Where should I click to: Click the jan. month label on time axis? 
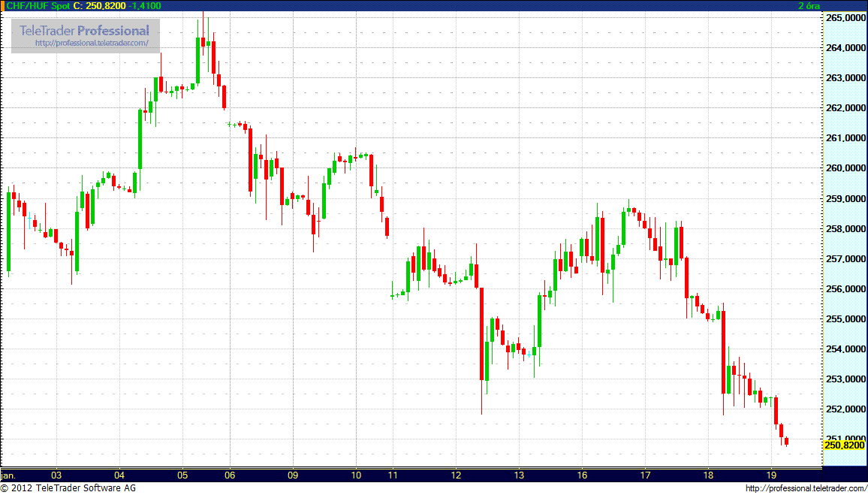pos(8,475)
